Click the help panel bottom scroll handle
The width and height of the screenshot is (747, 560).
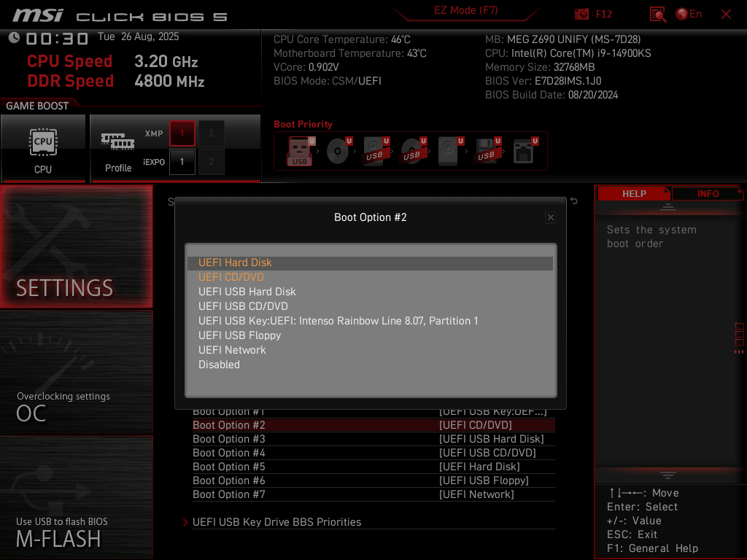click(668, 475)
